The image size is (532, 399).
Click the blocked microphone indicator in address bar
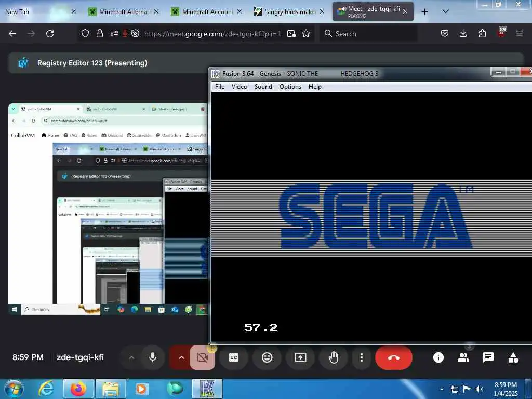125,33
